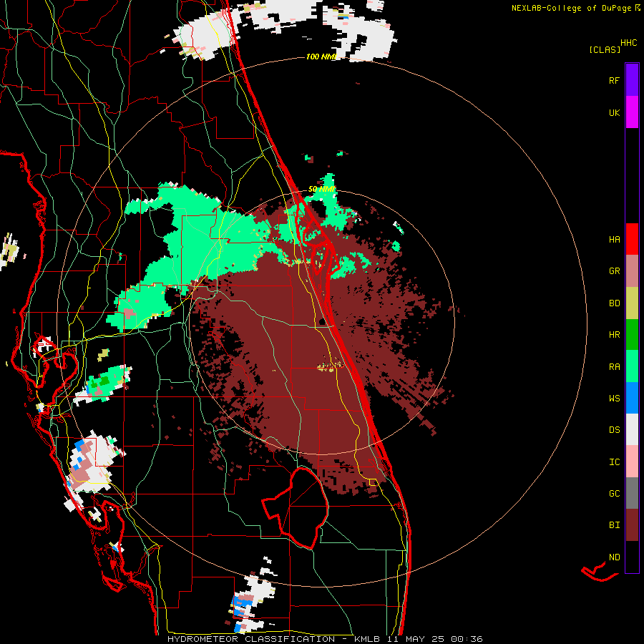Click the GR legend label

pos(614,271)
